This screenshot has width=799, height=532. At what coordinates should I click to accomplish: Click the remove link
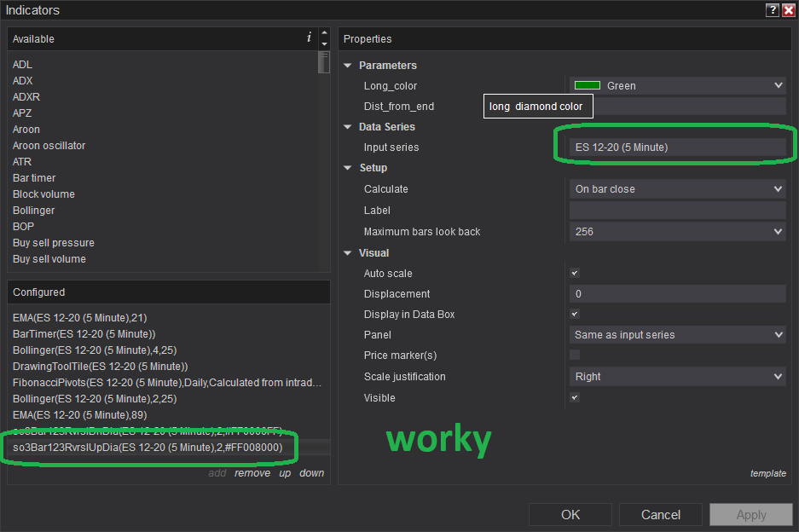252,473
